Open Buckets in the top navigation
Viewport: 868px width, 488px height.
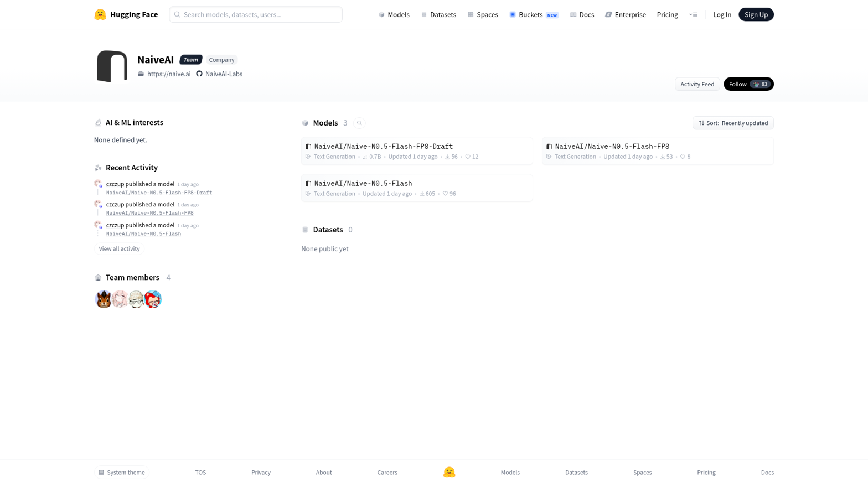534,14
